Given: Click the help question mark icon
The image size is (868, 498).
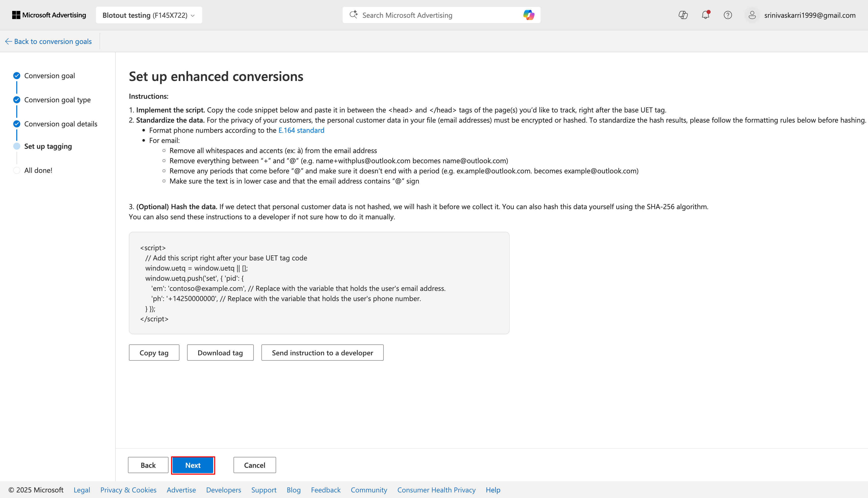Looking at the screenshot, I should tap(728, 15).
